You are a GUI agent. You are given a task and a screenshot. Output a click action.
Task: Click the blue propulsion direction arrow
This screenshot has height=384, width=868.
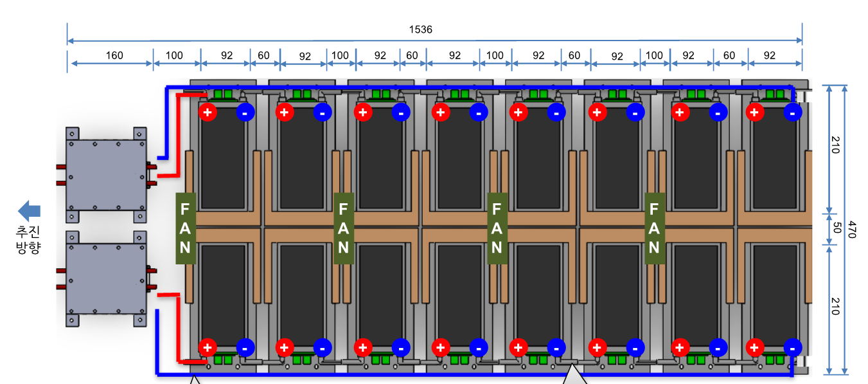point(29,210)
